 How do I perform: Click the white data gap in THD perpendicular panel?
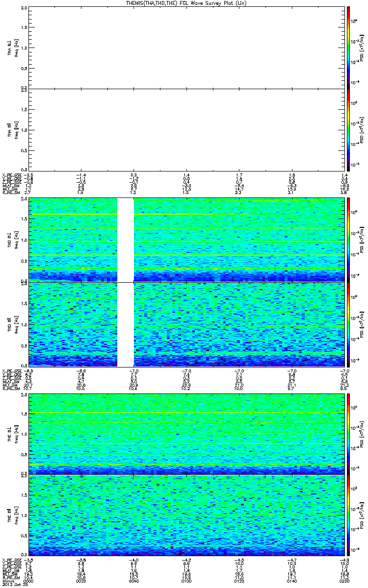[126, 240]
